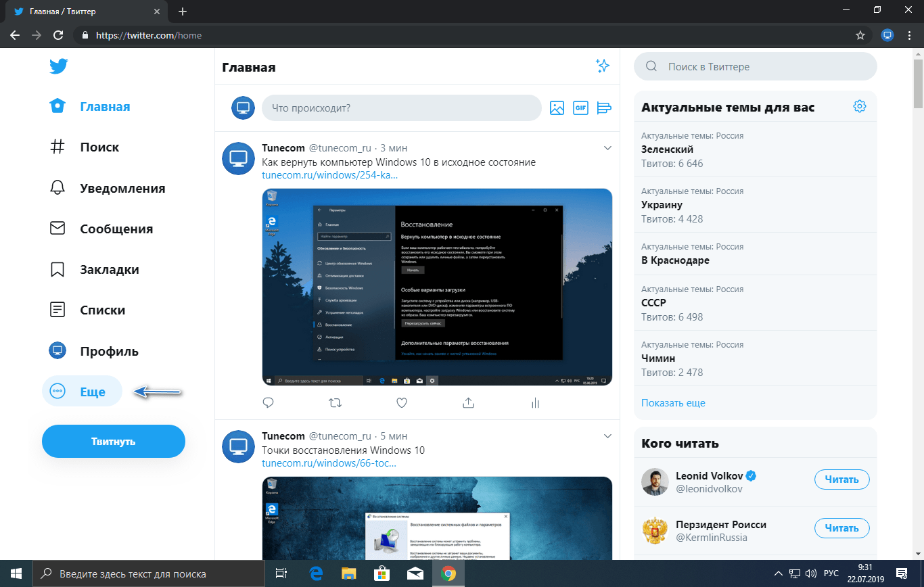Click the Показать еще link
Viewport: 924px width, 587px height.
tap(673, 403)
